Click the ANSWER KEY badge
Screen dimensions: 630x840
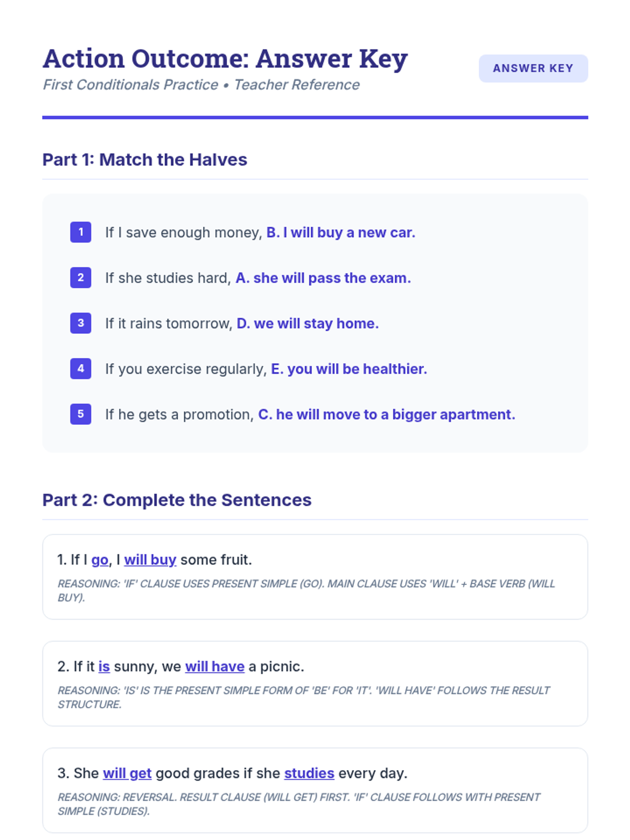[533, 68]
